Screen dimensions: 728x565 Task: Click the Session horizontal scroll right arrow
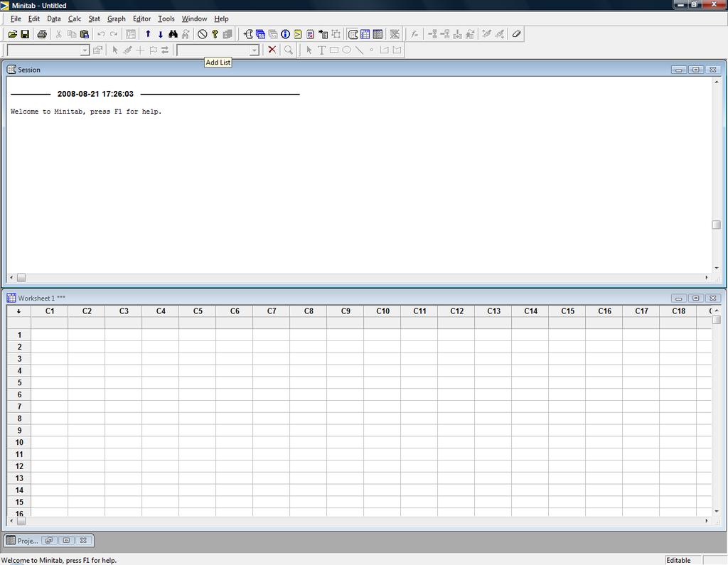[707, 278]
